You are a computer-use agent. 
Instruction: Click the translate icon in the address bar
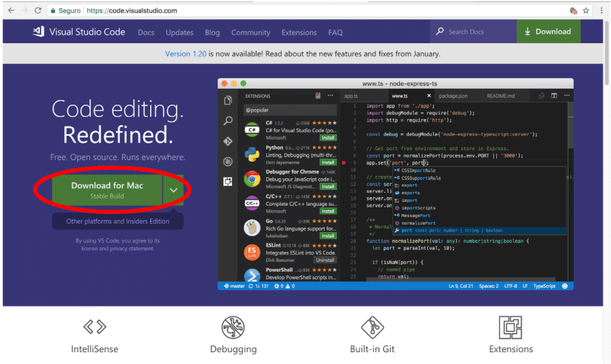[x=573, y=11]
